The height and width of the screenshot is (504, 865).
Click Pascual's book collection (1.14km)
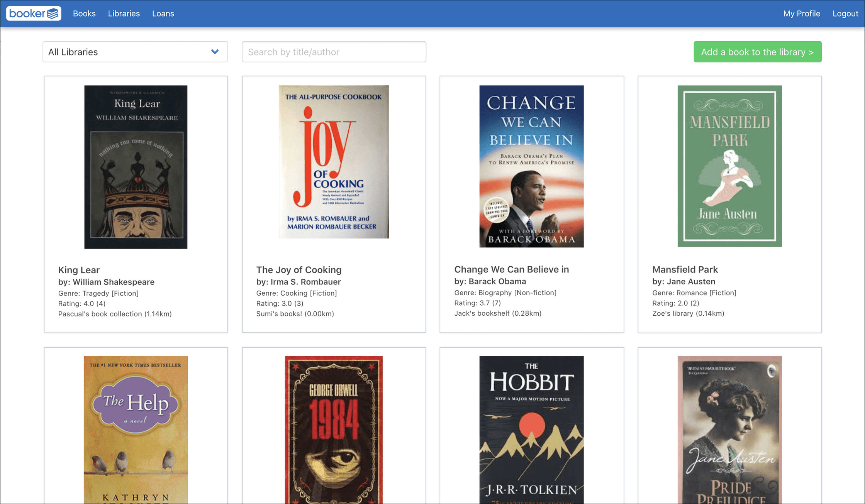[x=115, y=314]
